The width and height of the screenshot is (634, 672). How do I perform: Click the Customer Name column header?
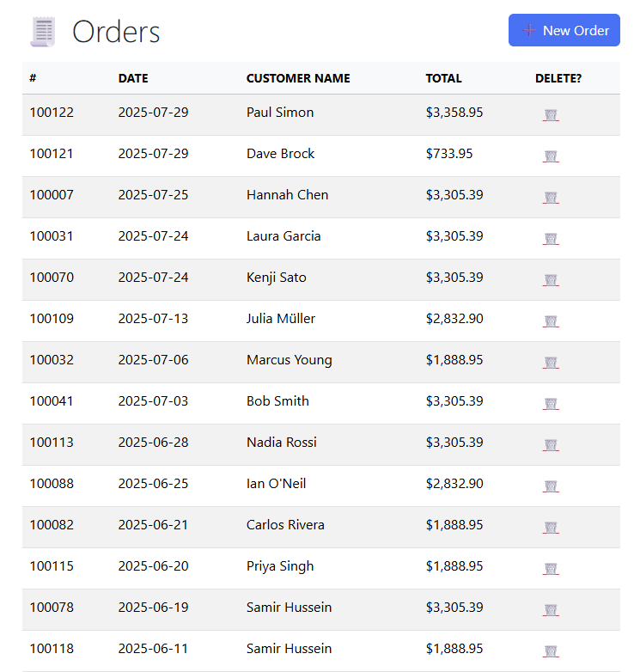(298, 78)
